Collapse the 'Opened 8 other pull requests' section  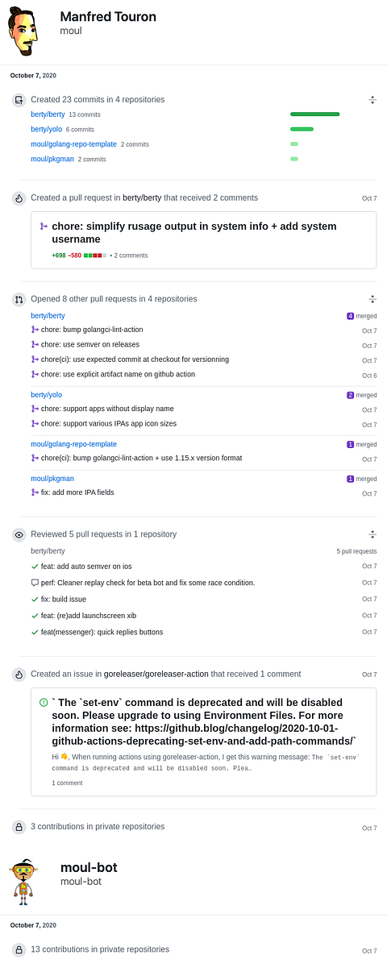click(372, 299)
